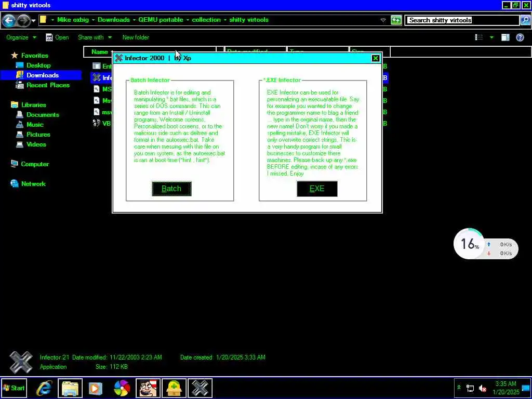This screenshot has width=532, height=399.
Task: Focus the Search shitty virtools field
Action: click(462, 20)
